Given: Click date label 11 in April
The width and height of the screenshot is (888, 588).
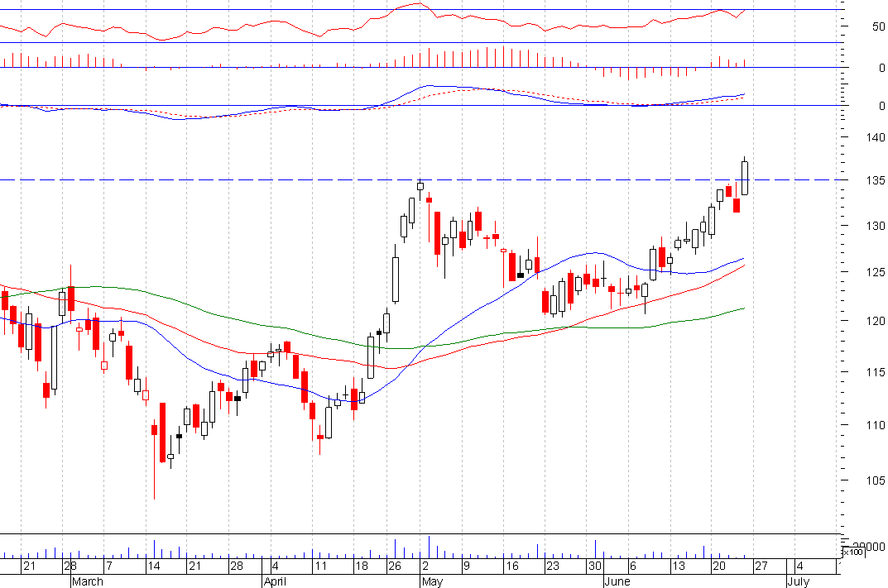Looking at the screenshot, I should [320, 566].
